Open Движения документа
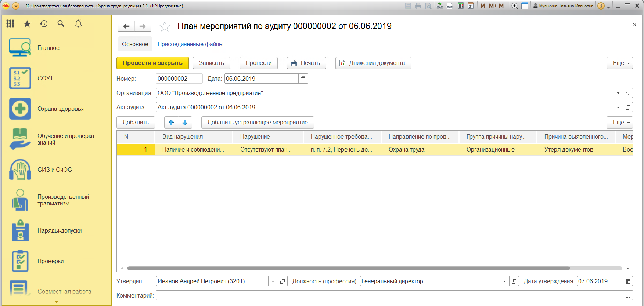Image resolution: width=644 pixels, height=306 pixels. (373, 63)
